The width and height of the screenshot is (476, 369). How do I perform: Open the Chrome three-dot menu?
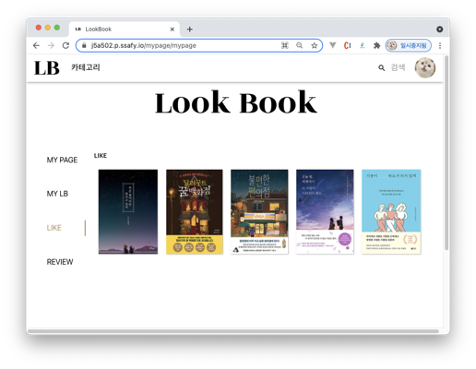pos(440,45)
